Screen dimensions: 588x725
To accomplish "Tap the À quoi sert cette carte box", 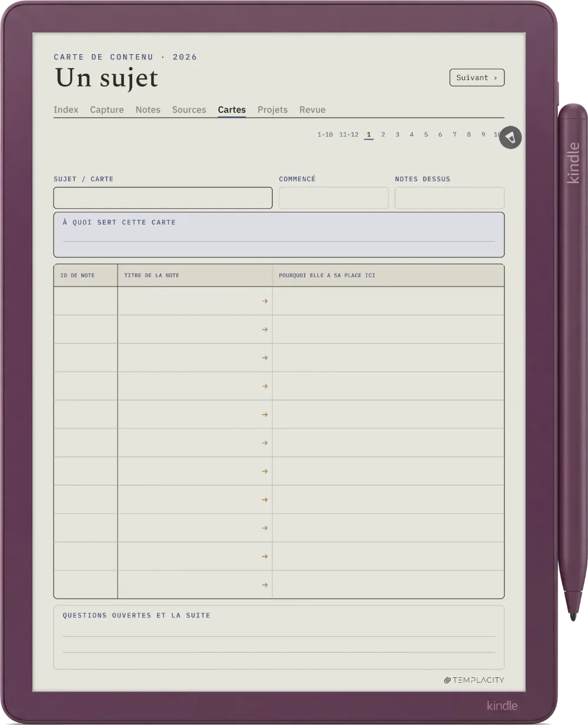I will 279,235.
